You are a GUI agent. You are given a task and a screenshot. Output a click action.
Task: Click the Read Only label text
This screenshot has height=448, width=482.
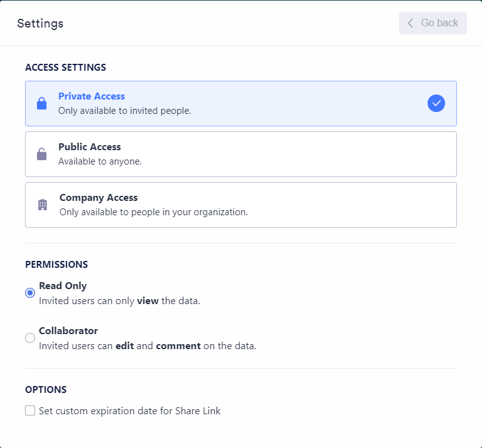pos(63,286)
